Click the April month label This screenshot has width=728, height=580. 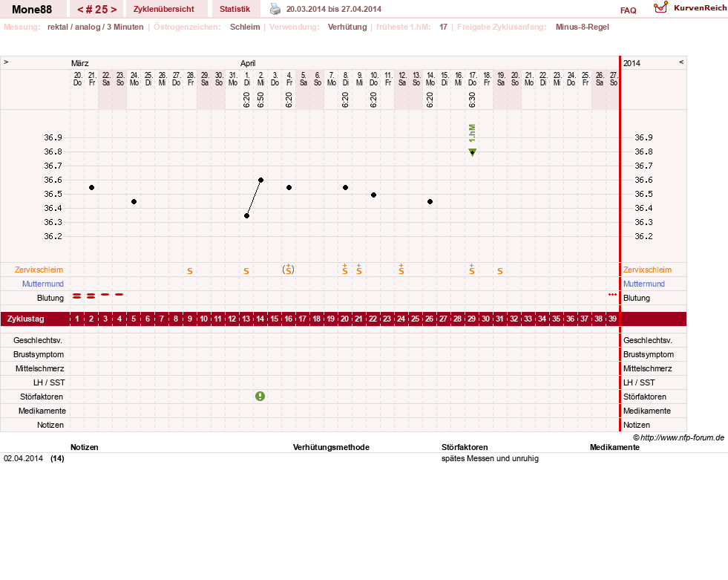pos(247,63)
